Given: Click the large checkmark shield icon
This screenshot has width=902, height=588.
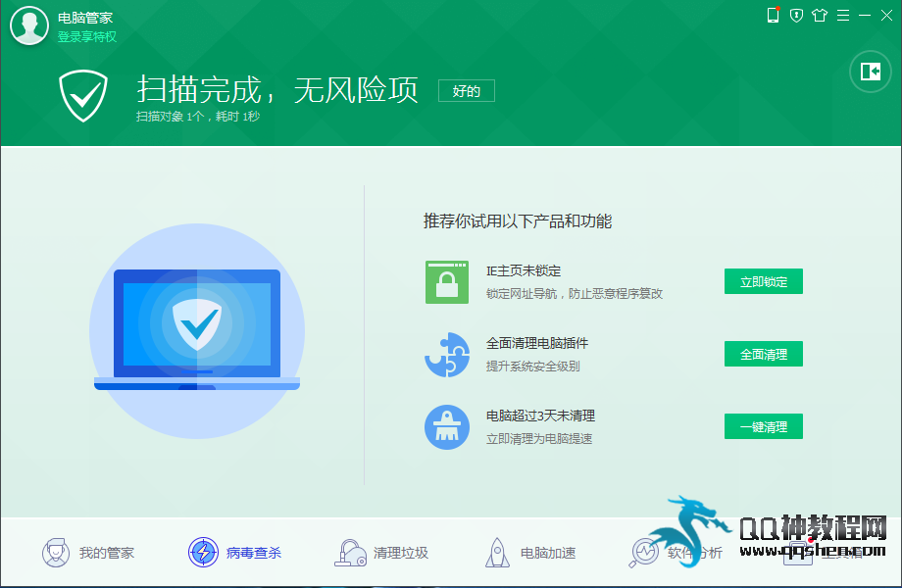Looking at the screenshot, I should pyautogui.click(x=83, y=95).
